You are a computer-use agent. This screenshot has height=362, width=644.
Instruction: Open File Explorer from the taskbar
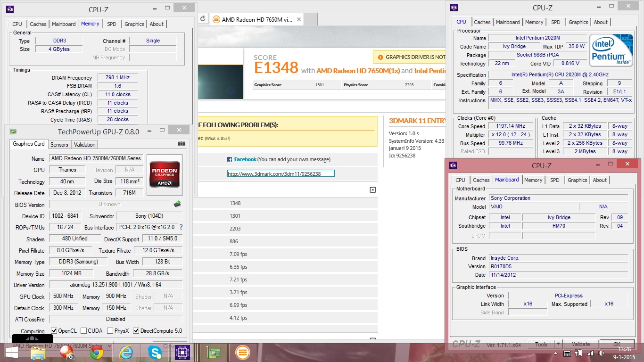[38, 353]
